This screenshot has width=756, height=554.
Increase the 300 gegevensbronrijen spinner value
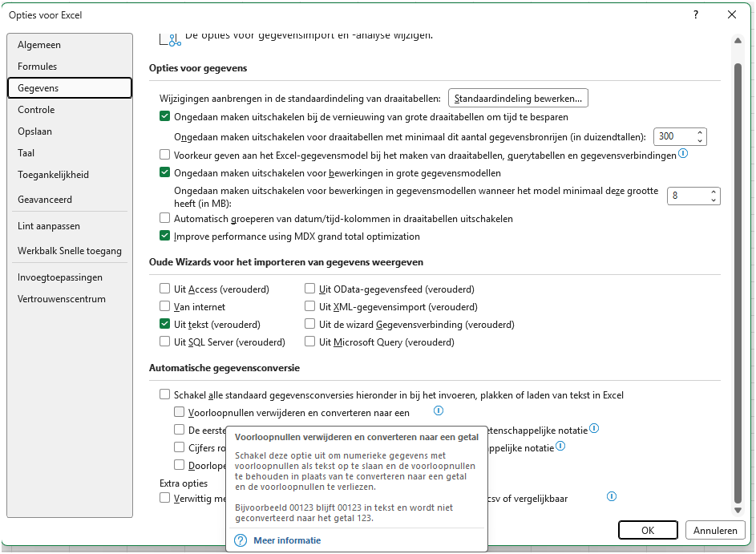click(700, 132)
